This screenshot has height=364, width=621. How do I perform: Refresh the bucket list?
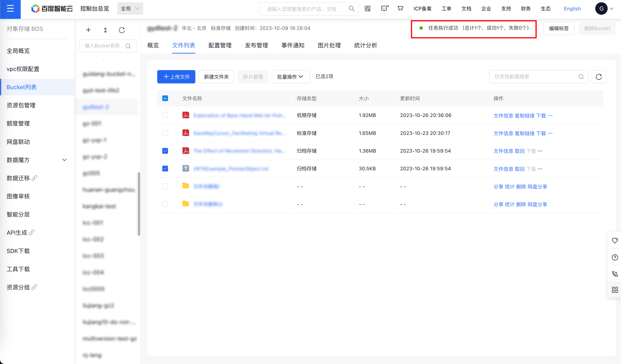[122, 30]
